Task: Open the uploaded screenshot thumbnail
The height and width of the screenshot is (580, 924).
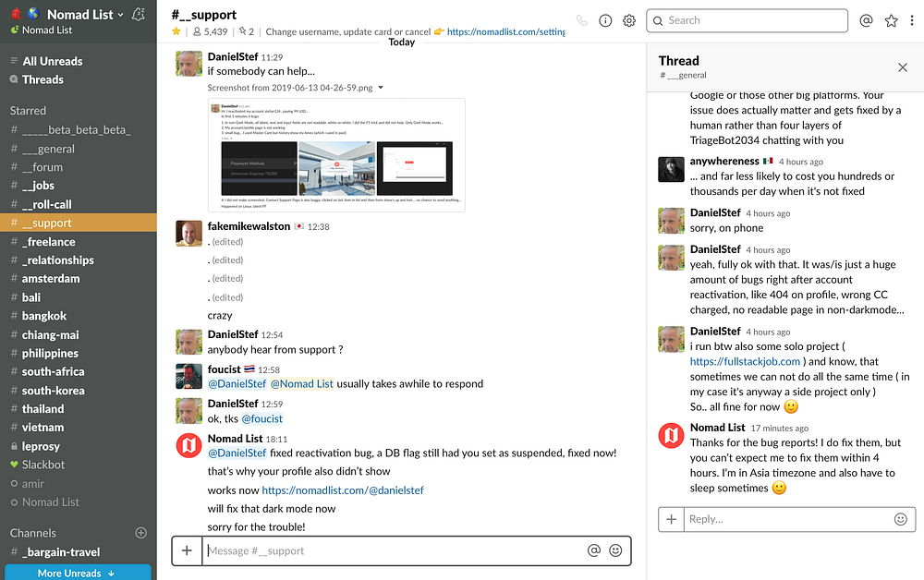Action: click(336, 155)
